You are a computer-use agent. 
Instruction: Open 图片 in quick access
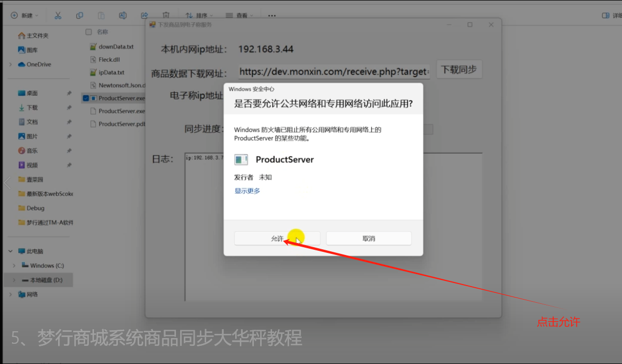(28, 137)
